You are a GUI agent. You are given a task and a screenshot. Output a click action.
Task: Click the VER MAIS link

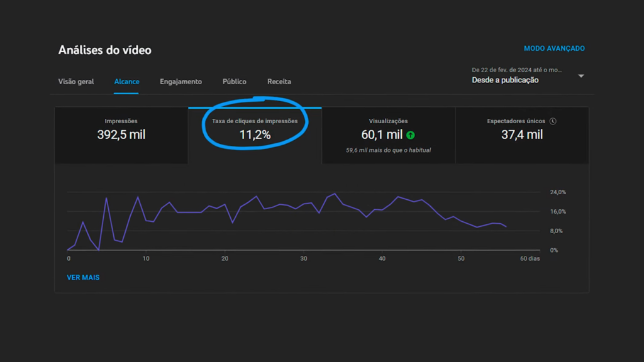point(83,277)
